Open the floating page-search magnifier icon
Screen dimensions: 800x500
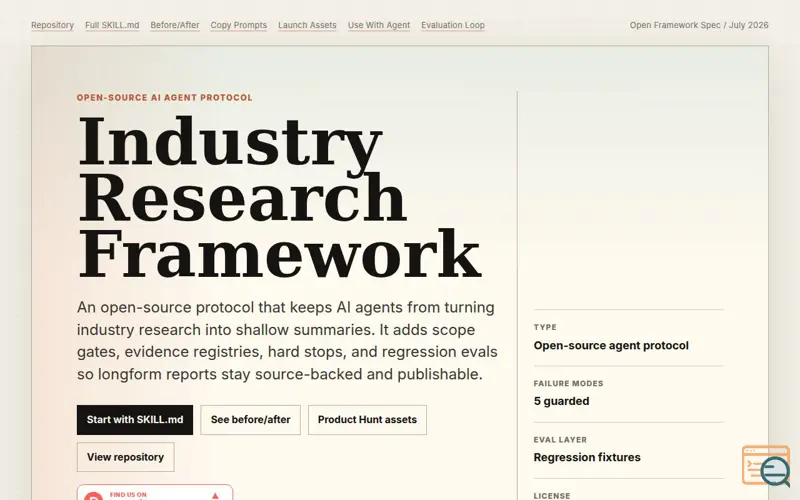[766, 466]
